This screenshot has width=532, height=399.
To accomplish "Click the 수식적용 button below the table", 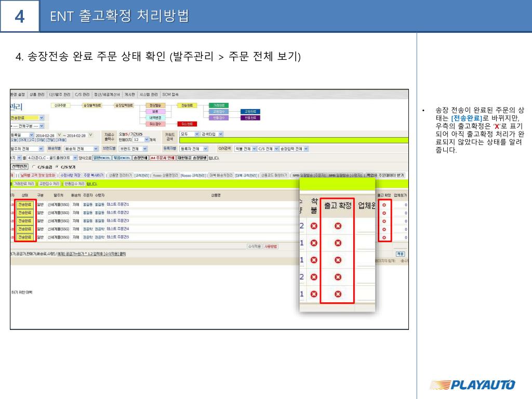I will click(255, 247).
